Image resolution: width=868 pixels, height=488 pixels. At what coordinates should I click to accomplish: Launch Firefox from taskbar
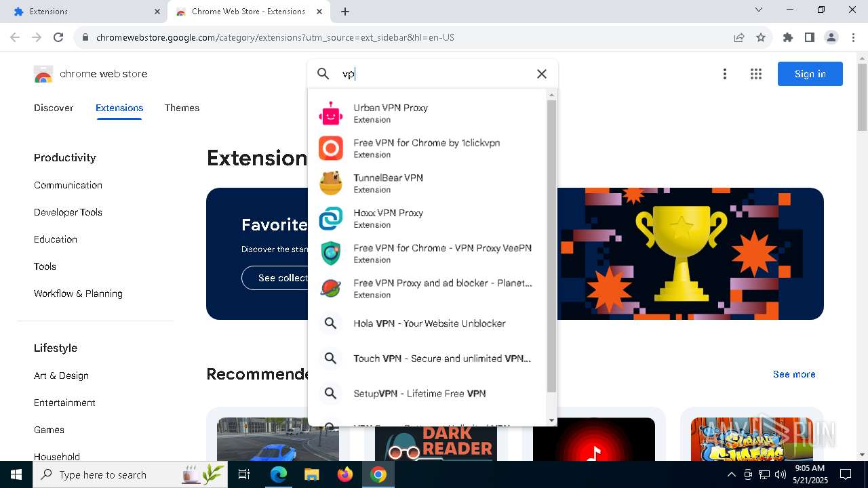[x=345, y=474]
